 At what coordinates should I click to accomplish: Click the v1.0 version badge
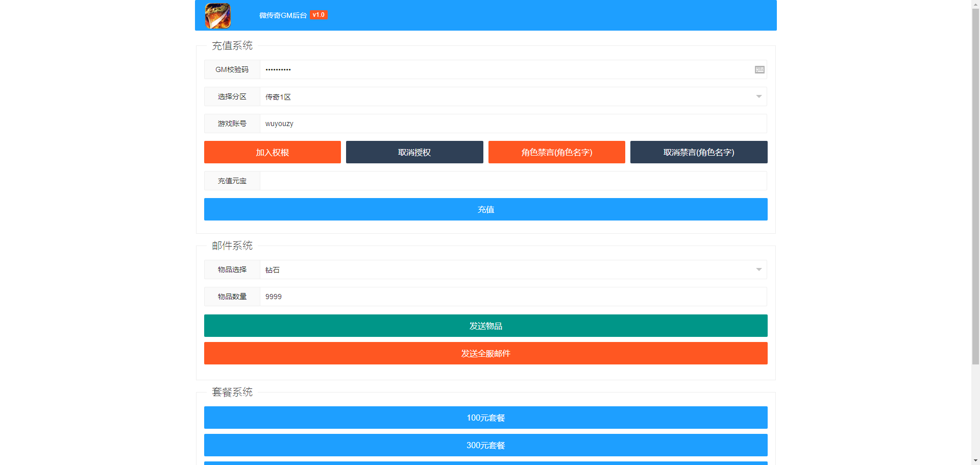pos(318,15)
